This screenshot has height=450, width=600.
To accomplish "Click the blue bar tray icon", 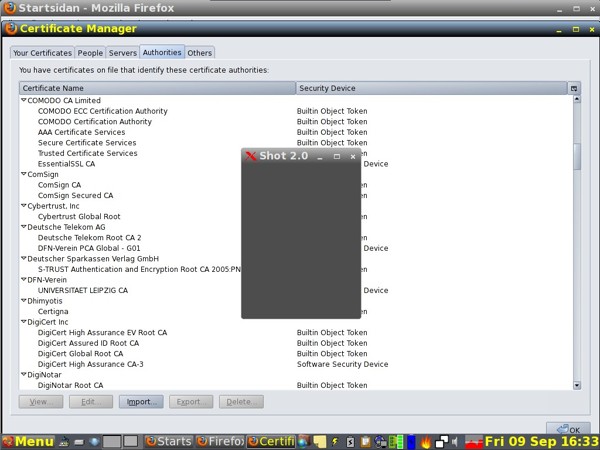I will (x=411, y=441).
